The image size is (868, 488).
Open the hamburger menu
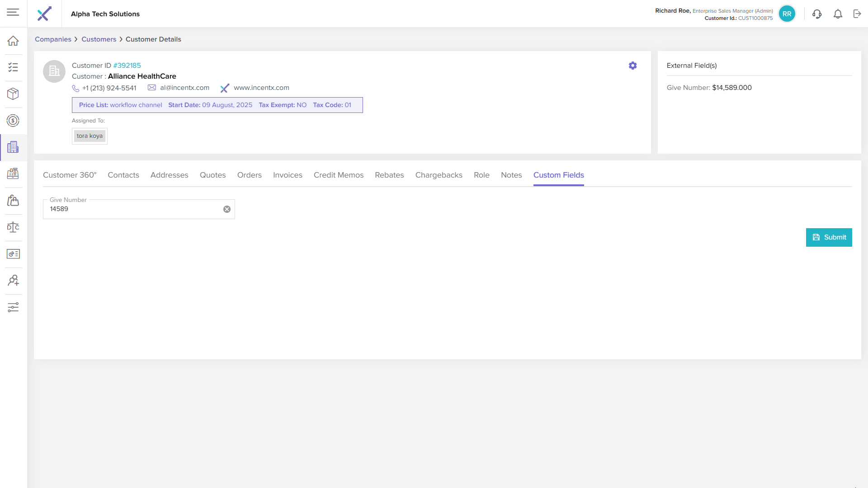(13, 12)
